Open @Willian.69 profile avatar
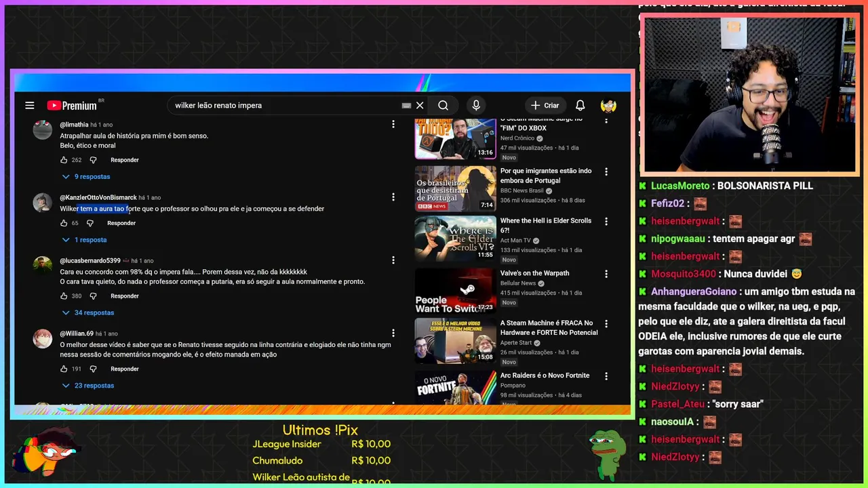 click(43, 338)
